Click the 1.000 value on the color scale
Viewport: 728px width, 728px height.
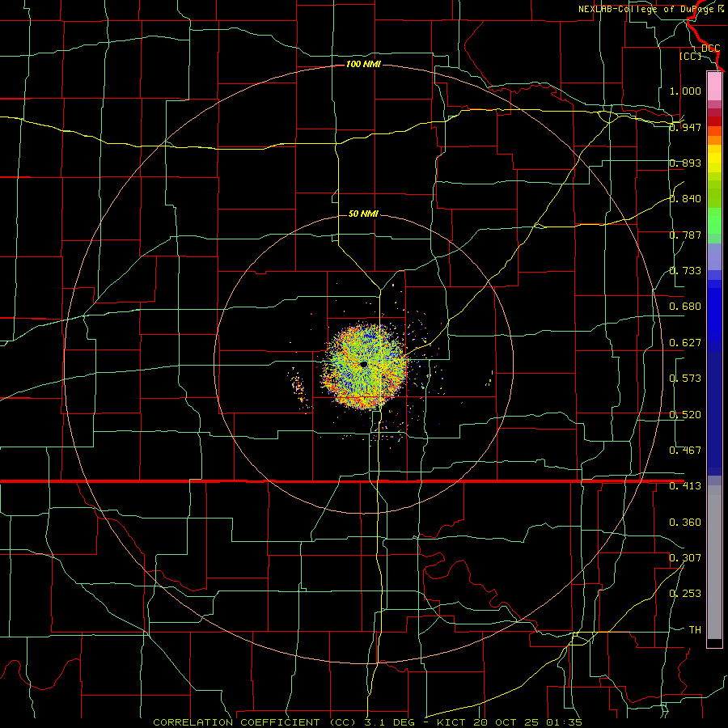click(x=685, y=91)
